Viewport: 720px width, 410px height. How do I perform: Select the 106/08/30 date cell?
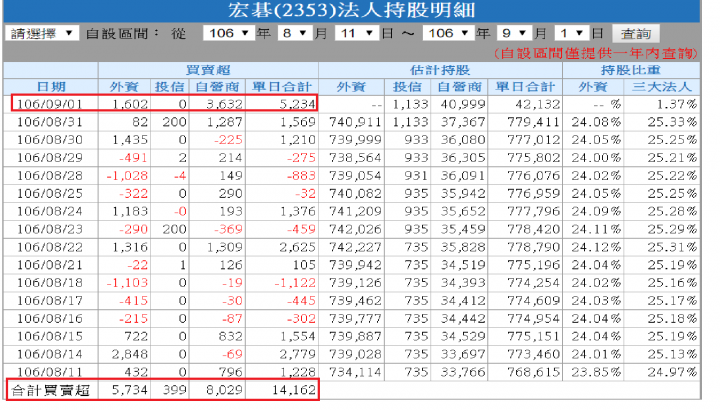[50, 140]
